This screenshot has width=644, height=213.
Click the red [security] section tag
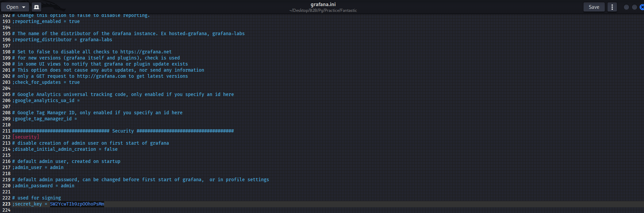point(26,137)
